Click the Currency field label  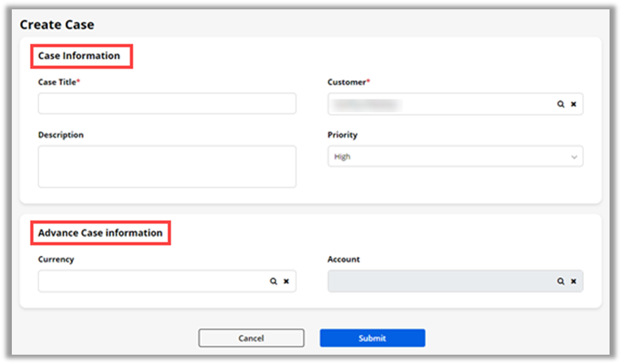[x=56, y=260]
